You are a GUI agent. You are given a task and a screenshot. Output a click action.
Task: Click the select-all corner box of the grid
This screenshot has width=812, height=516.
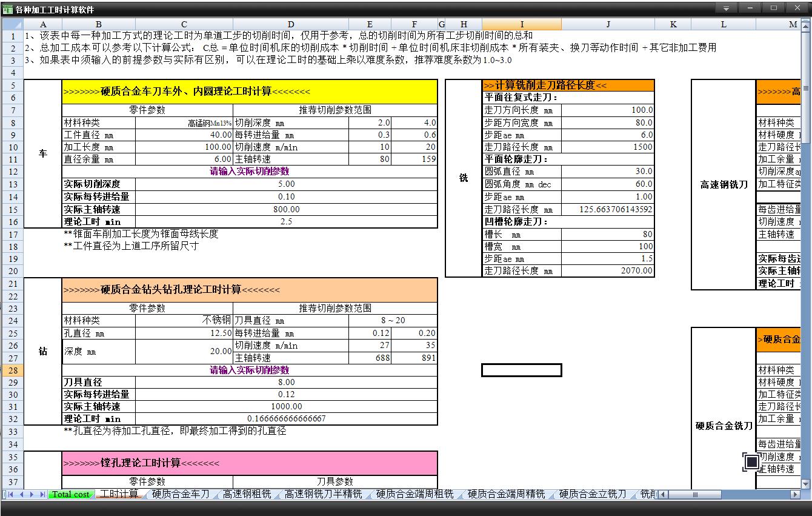click(x=12, y=24)
